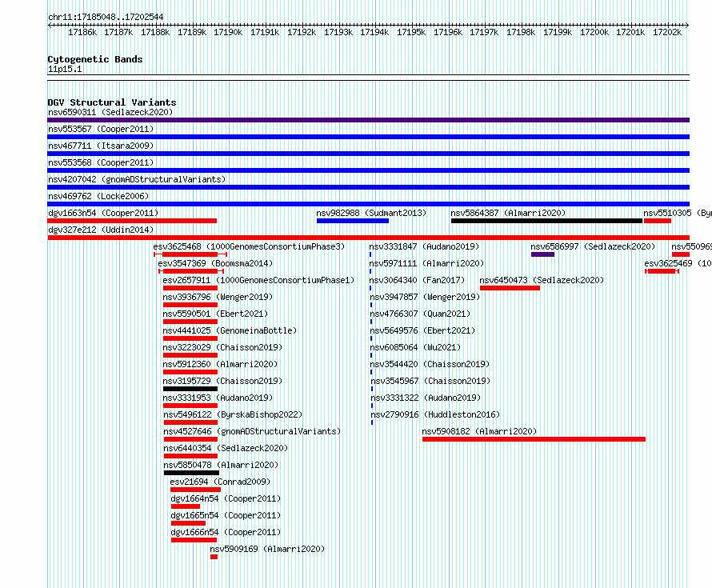Click nsv469762 (Locke2006) label
The image size is (712, 588).
(x=98, y=196)
